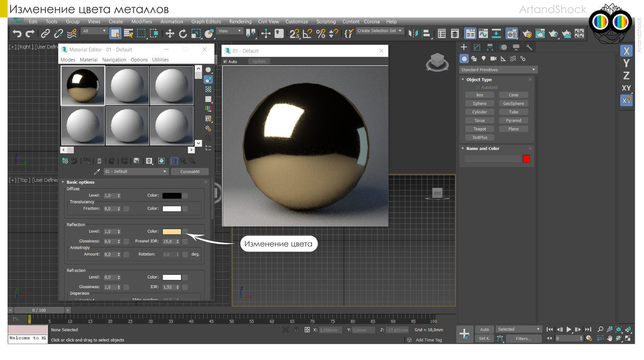644x360 pixels.
Task: Toggle Auto key animation mode
Action: click(x=485, y=329)
